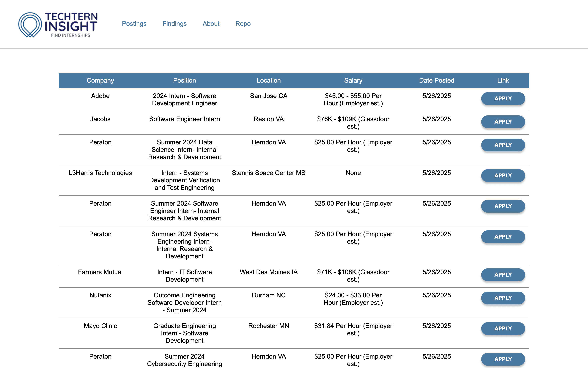Apply to Peraton Software Engineer Intern posting
Screen dimensions: 588x368
(x=503, y=206)
